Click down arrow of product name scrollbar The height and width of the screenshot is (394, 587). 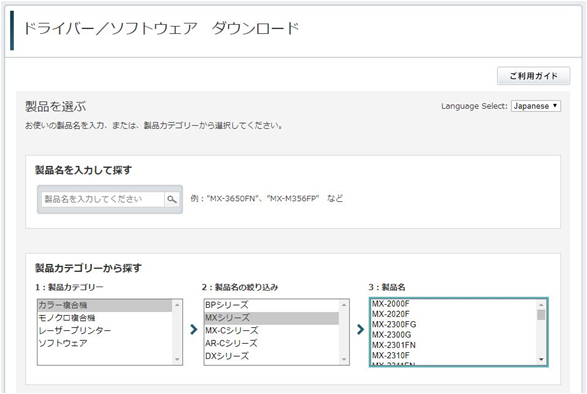click(541, 360)
